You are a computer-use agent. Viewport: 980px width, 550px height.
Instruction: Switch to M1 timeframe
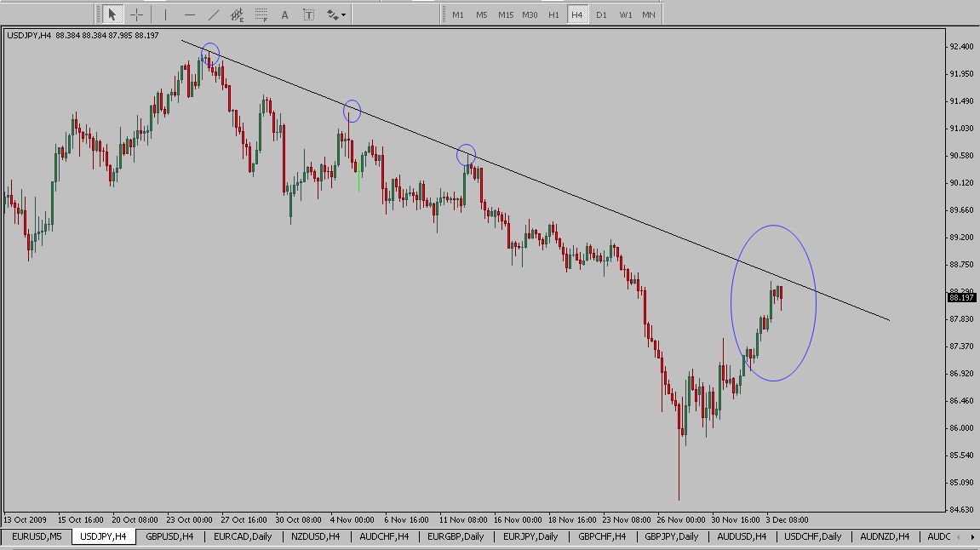(x=458, y=14)
